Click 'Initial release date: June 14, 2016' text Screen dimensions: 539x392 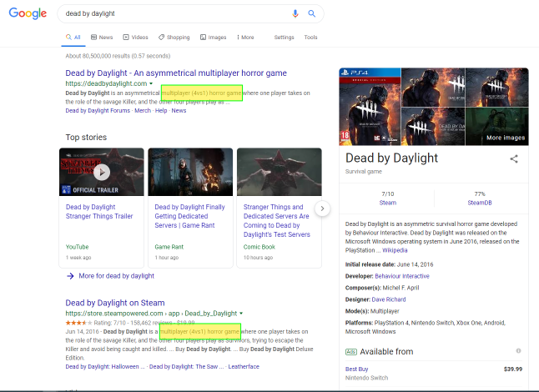pyautogui.click(x=389, y=264)
